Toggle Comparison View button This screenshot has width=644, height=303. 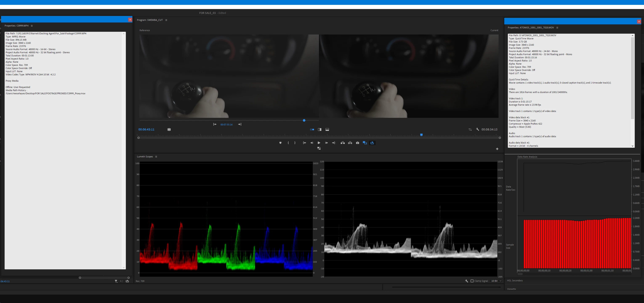click(365, 143)
